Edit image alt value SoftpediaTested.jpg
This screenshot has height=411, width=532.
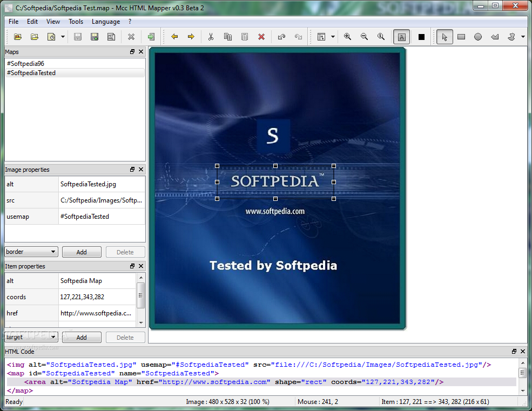pos(102,184)
